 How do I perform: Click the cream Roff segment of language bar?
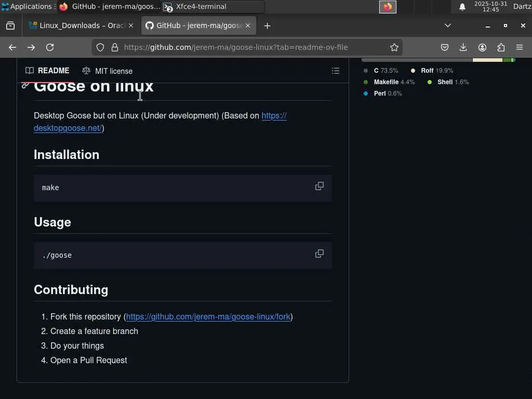tap(487, 60)
